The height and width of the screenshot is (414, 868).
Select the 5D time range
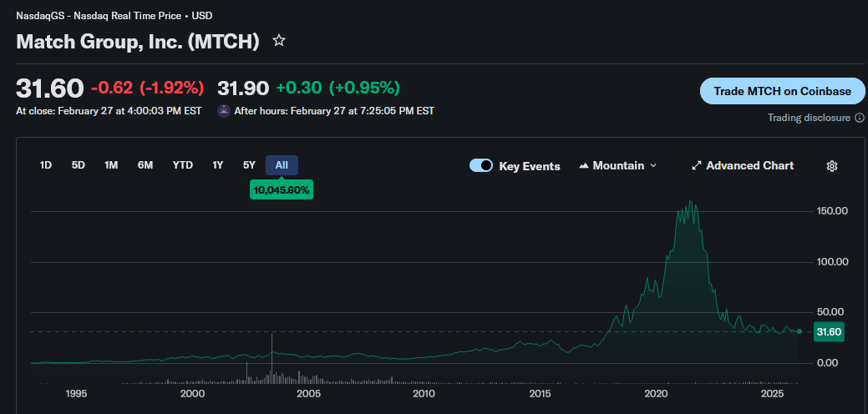pos(78,164)
